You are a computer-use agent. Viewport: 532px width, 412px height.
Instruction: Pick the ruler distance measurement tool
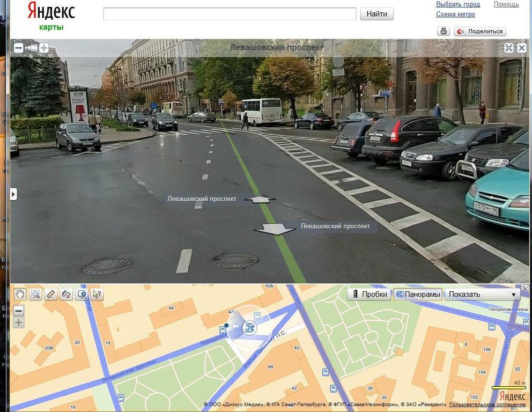point(51,294)
